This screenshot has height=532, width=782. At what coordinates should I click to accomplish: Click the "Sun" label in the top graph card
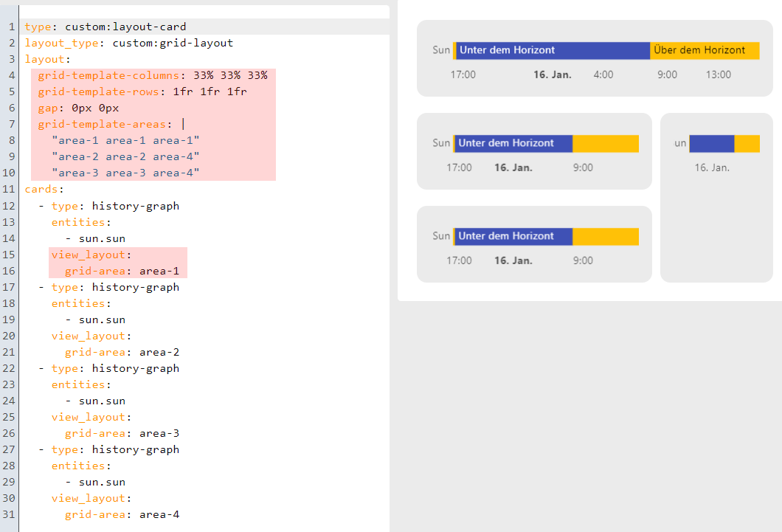[x=441, y=50]
